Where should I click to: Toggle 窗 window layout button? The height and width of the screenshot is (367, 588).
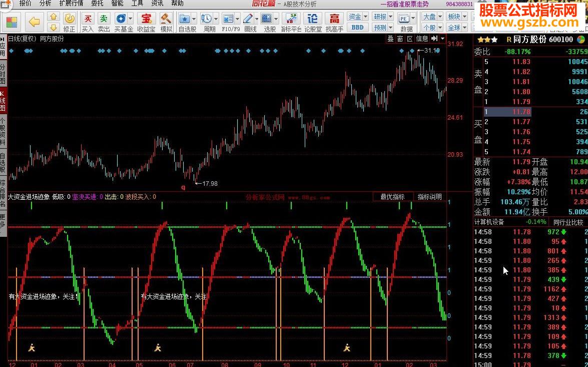pos(400,39)
